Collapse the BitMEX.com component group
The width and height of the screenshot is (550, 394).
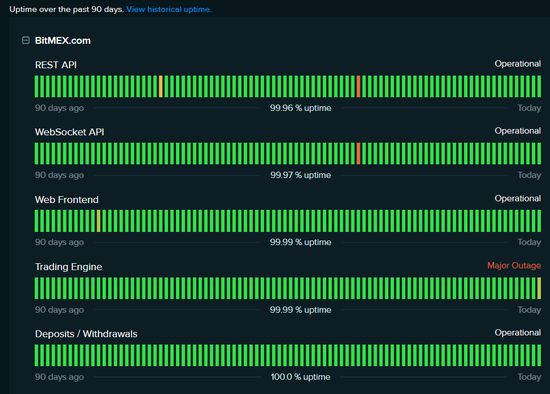(26, 40)
